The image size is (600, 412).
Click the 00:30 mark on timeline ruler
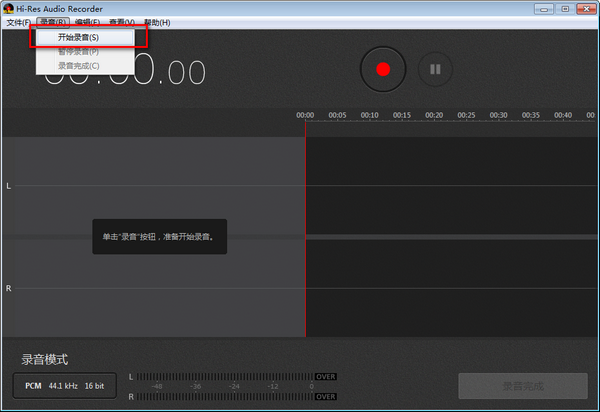click(x=498, y=115)
